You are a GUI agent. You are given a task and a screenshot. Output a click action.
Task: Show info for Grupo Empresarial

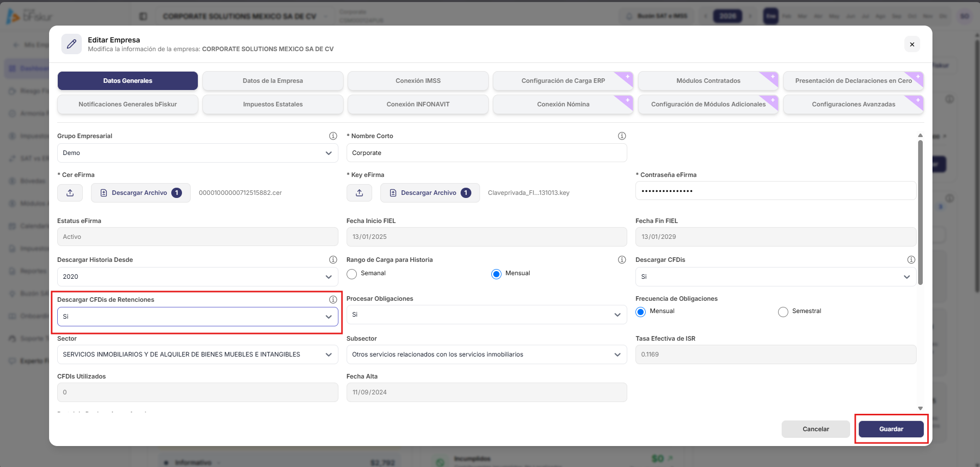[333, 136]
